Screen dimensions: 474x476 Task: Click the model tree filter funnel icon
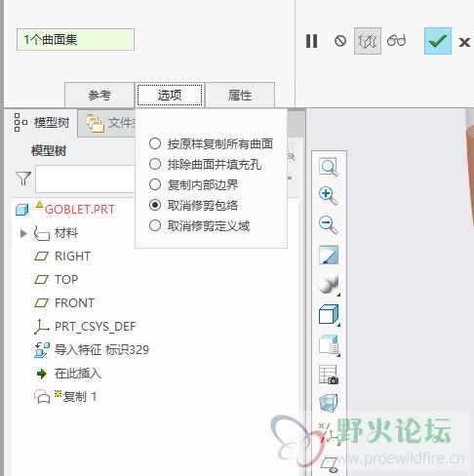tap(23, 178)
